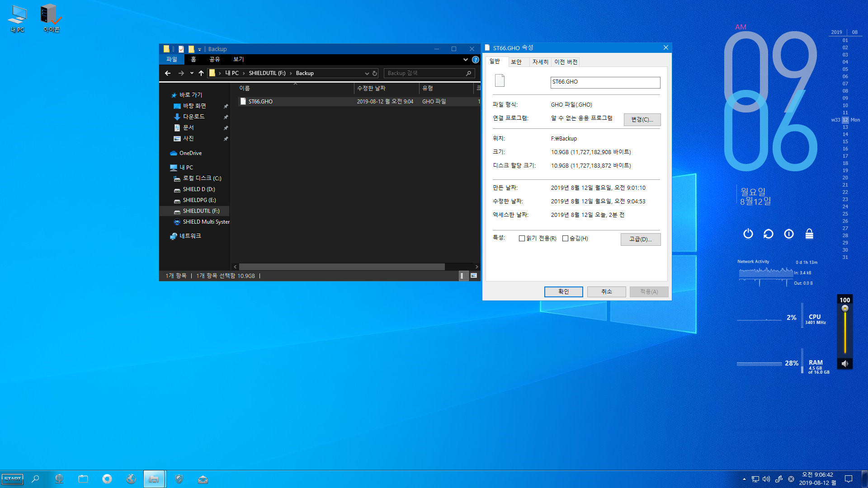Switch to 이전 버전 tab in properties
This screenshot has height=488, width=868.
click(x=566, y=62)
